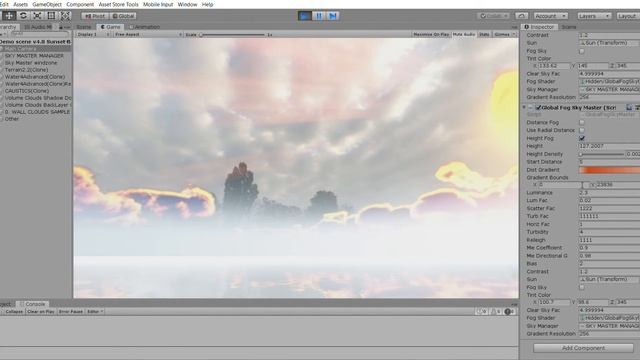Open the Collab dropdown
Viewport: 640px width, 360px height.
click(494, 16)
